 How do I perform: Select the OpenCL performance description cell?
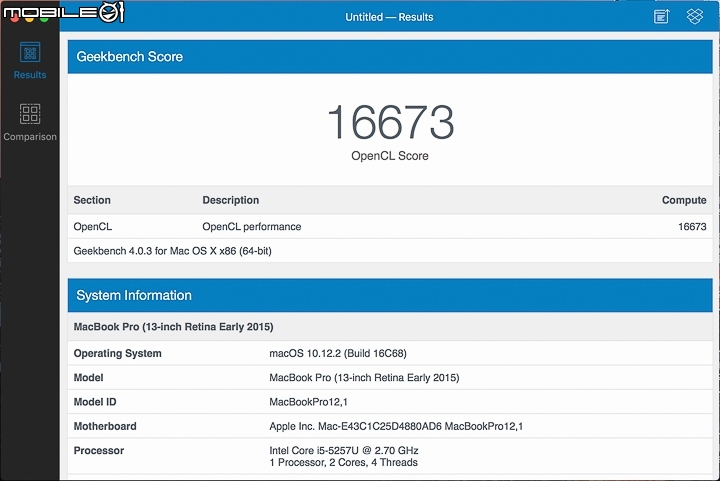coord(252,227)
